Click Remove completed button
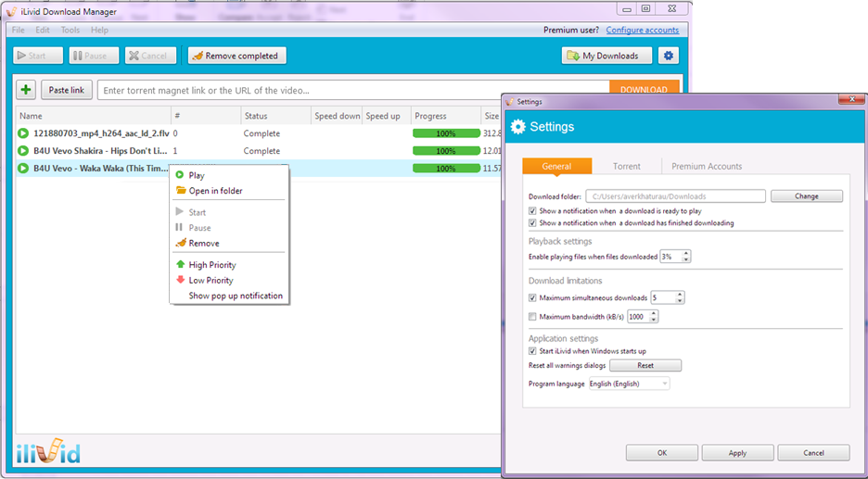This screenshot has height=479, width=868. pos(236,56)
